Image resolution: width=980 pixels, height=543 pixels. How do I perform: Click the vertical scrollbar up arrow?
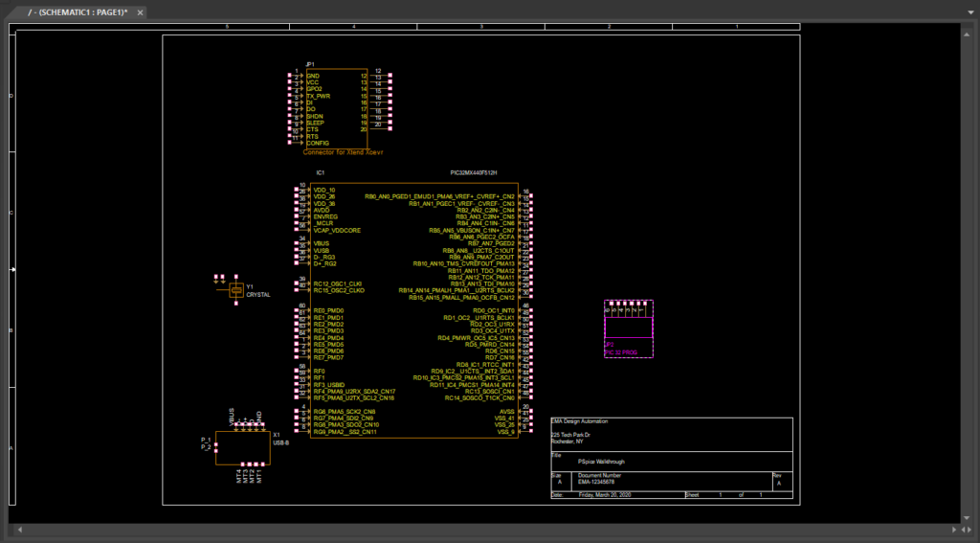(x=967, y=34)
